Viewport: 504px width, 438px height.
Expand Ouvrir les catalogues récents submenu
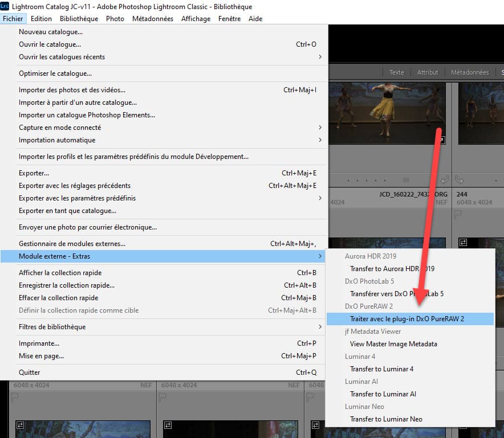pyautogui.click(x=164, y=57)
